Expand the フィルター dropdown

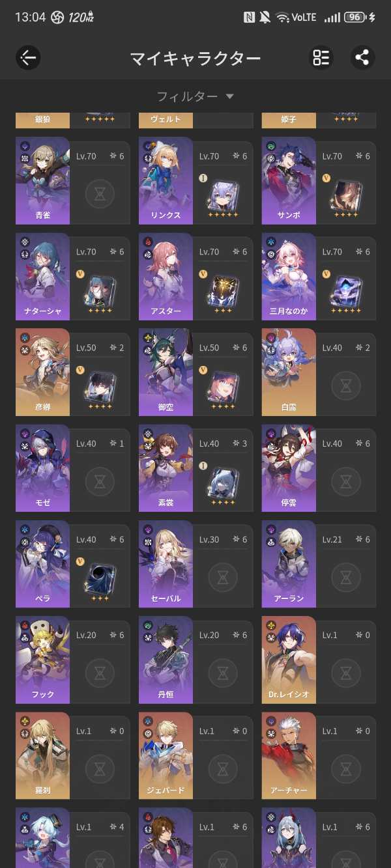[x=195, y=96]
